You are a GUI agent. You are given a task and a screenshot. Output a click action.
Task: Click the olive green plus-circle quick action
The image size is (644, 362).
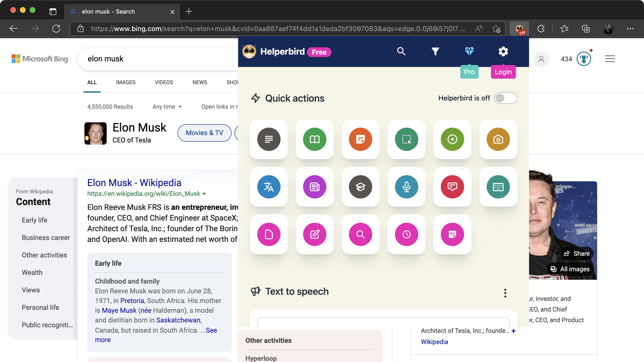[x=452, y=139]
